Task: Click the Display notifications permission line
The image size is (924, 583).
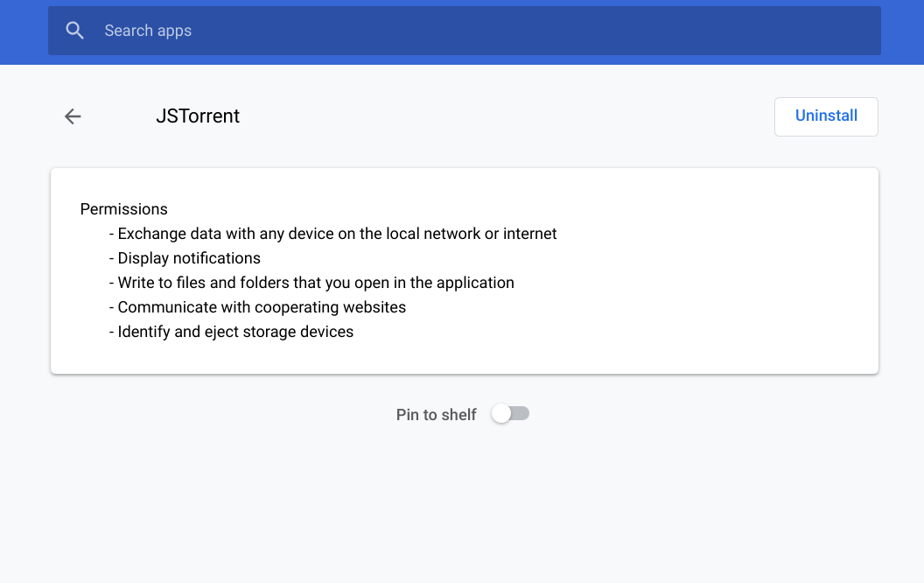Action: 188,258
